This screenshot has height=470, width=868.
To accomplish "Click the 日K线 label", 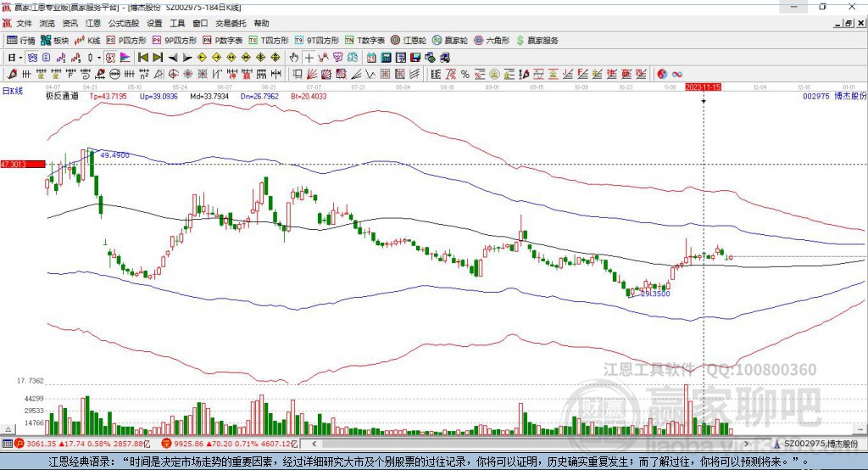I will tap(13, 91).
